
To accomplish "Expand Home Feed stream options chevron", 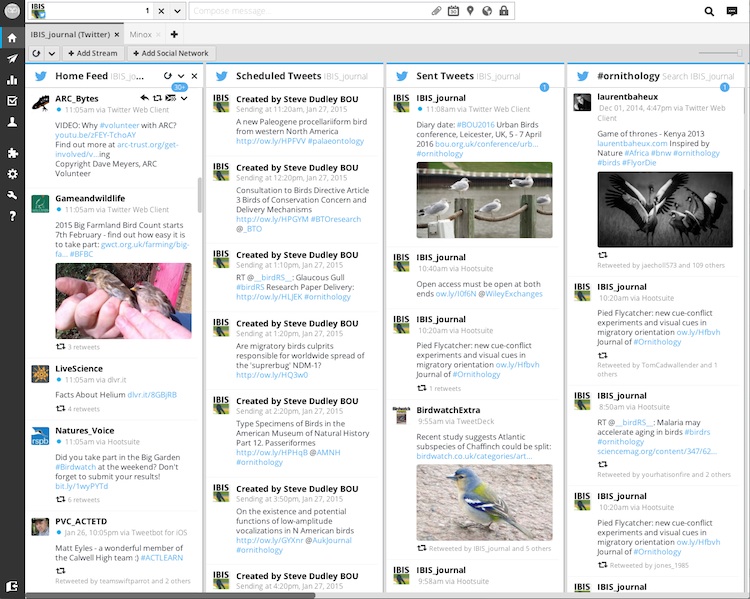I will pyautogui.click(x=181, y=76).
